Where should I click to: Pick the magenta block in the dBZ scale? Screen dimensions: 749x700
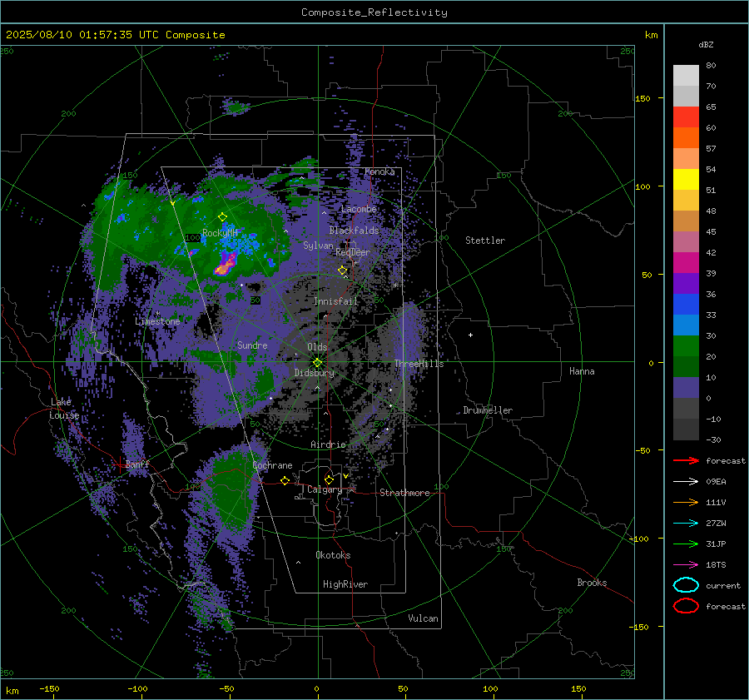(686, 262)
